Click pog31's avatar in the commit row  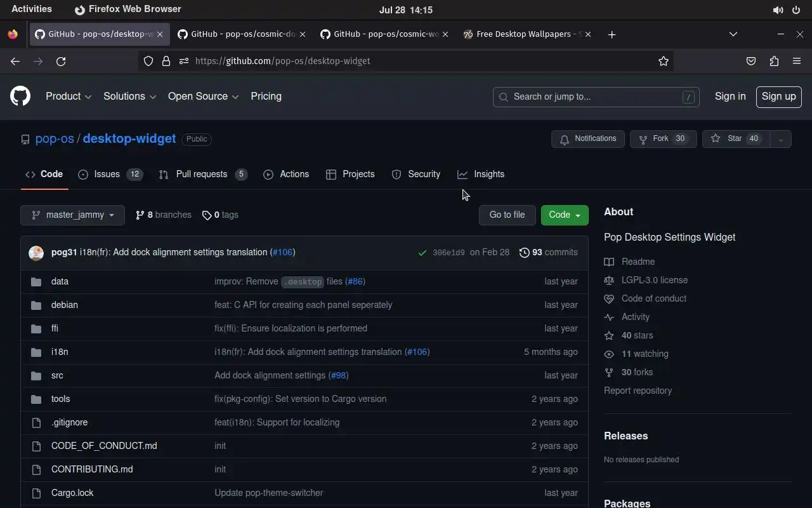36,253
